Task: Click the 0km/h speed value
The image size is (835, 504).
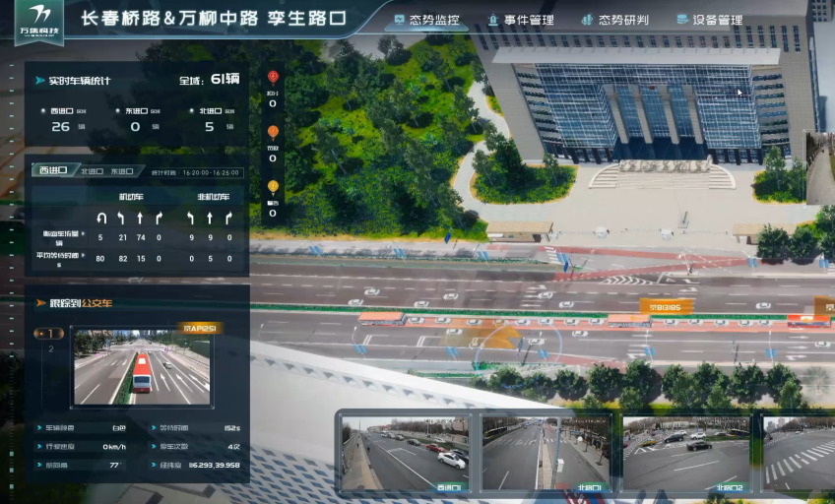Action: (114, 447)
